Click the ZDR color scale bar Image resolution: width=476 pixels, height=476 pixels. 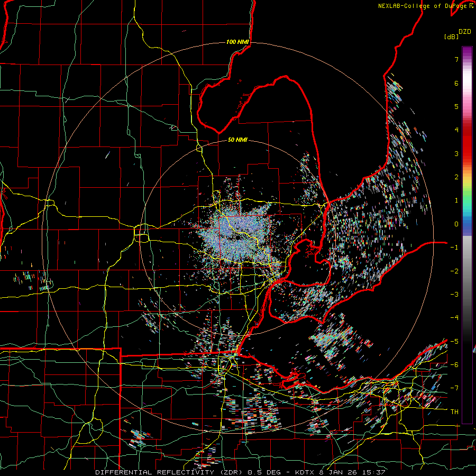[x=467, y=235]
